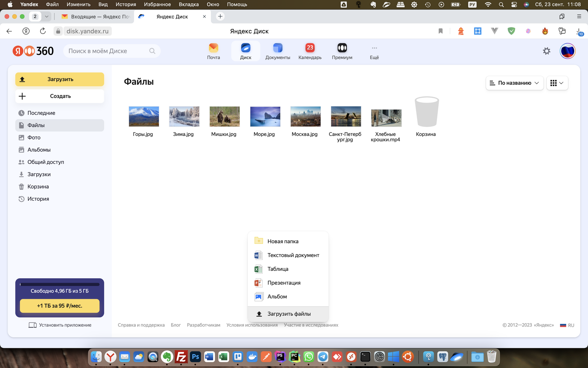The height and width of the screenshot is (368, 588).
Task: Select the Мишки.jpg thumbnail
Action: pyautogui.click(x=225, y=116)
